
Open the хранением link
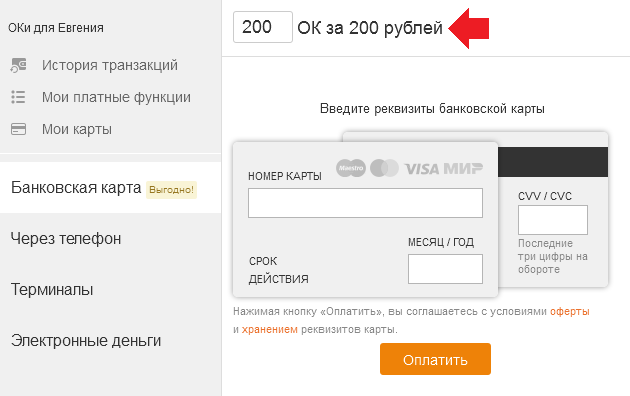(270, 330)
